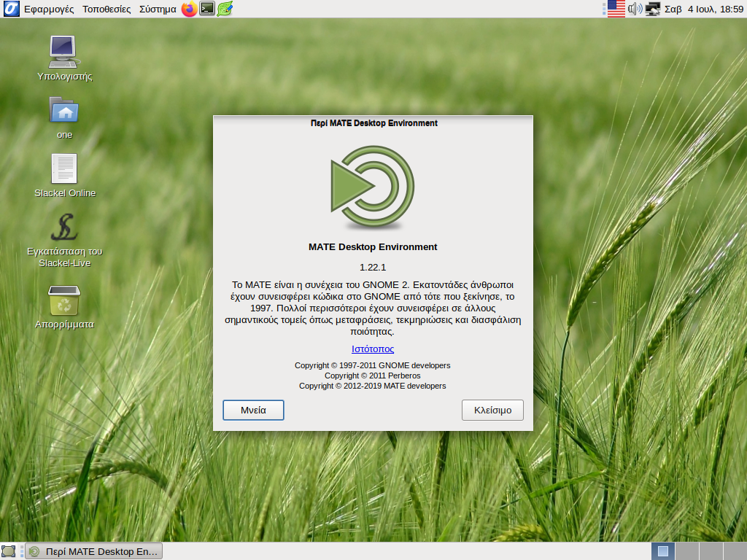The width and height of the screenshot is (747, 560).
Task: Select Εγκατάσταση του Slackel-Live installer icon
Action: [x=65, y=241]
